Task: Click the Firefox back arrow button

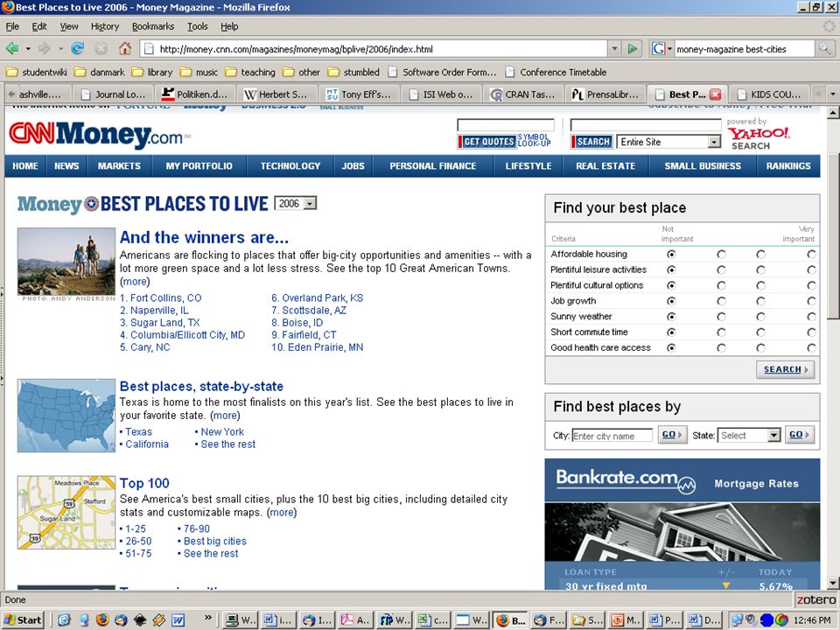Action: point(12,49)
